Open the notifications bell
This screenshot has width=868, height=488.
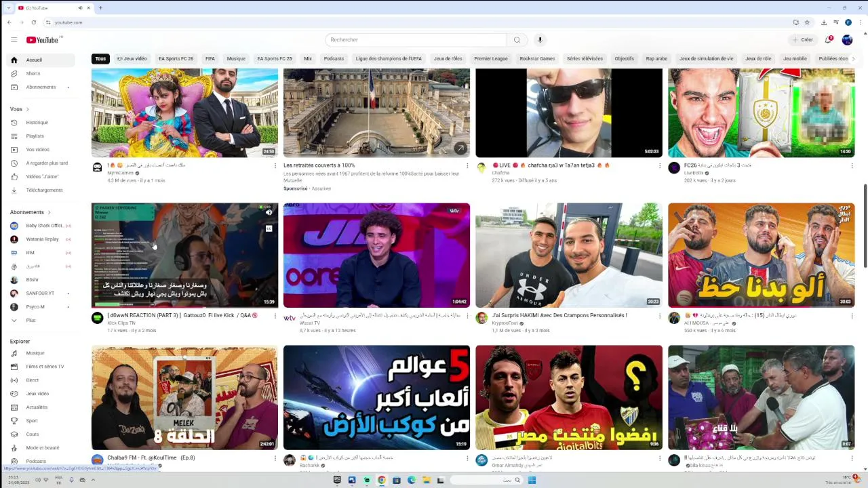pyautogui.click(x=828, y=40)
